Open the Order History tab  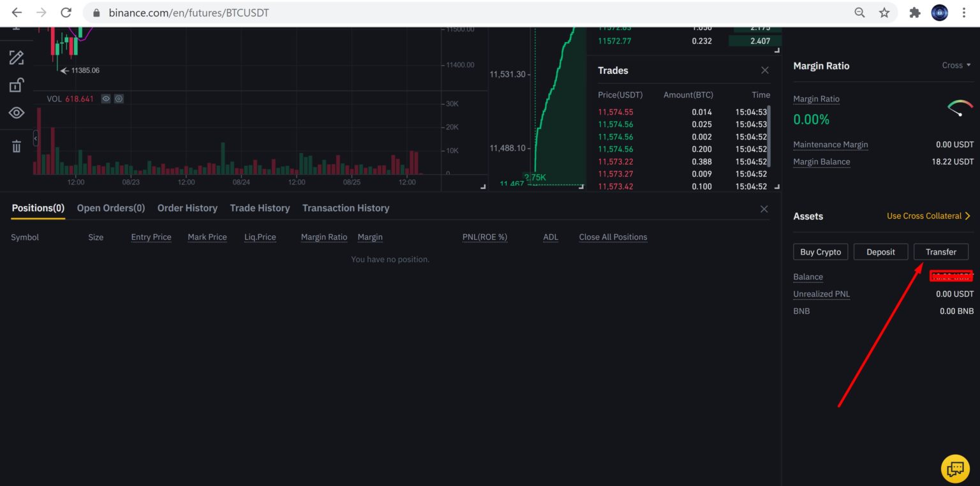(x=188, y=208)
